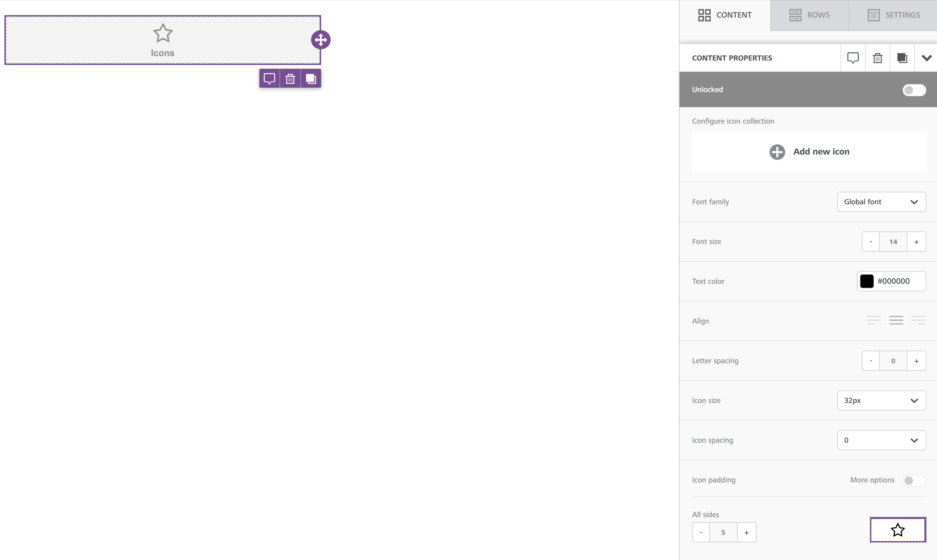This screenshot has width=937, height=560.
Task: Increase All sides padding with plus
Action: pos(746,533)
